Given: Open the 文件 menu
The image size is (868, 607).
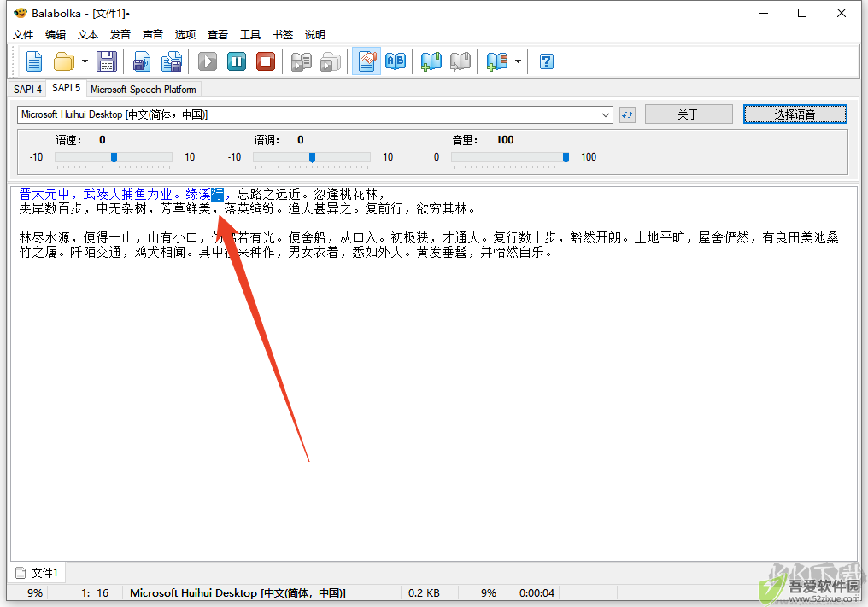Looking at the screenshot, I should [23, 34].
